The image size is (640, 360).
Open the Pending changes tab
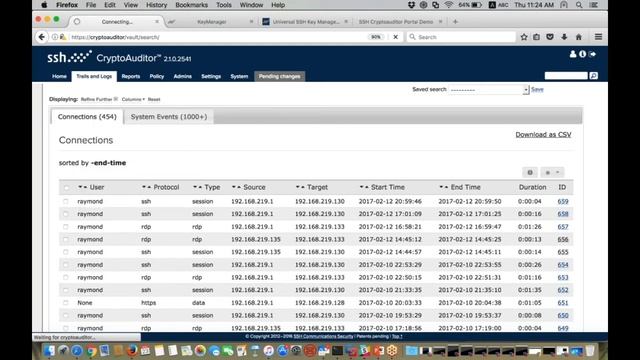point(280,76)
